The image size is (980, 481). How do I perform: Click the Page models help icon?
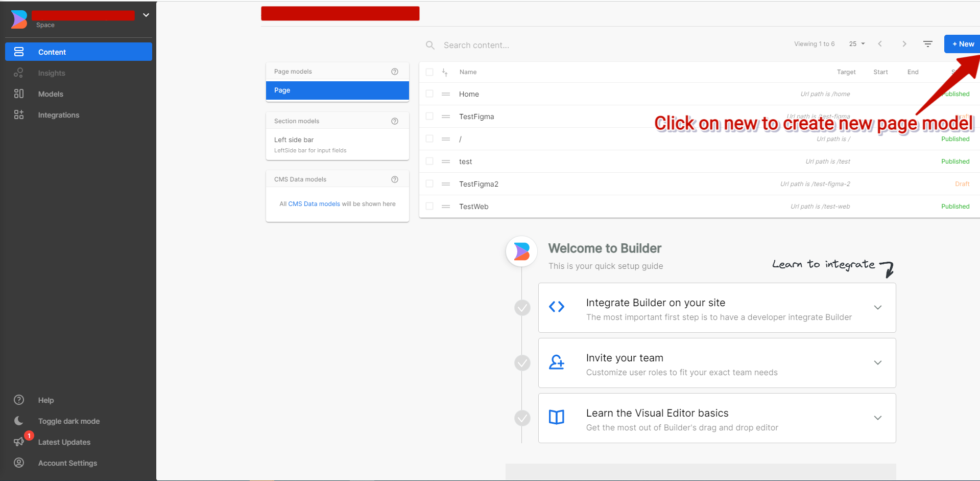pyautogui.click(x=395, y=72)
